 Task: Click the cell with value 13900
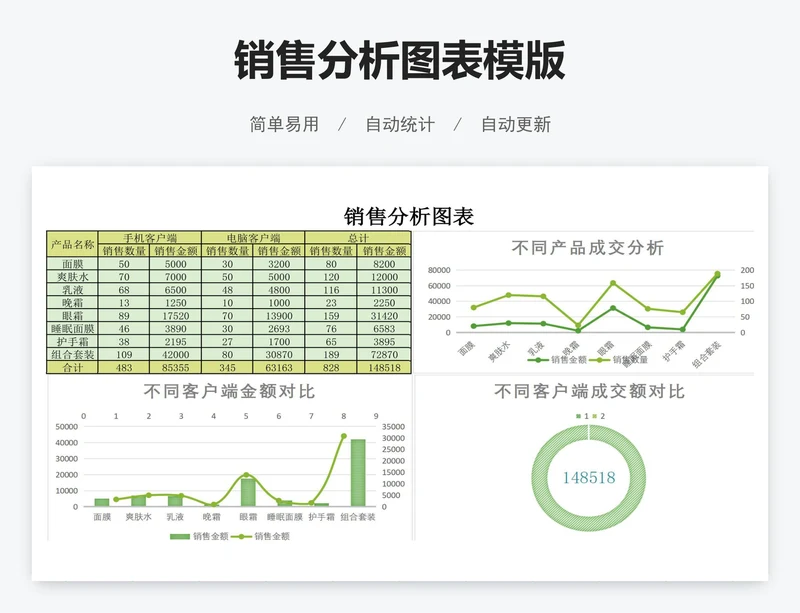[279, 316]
